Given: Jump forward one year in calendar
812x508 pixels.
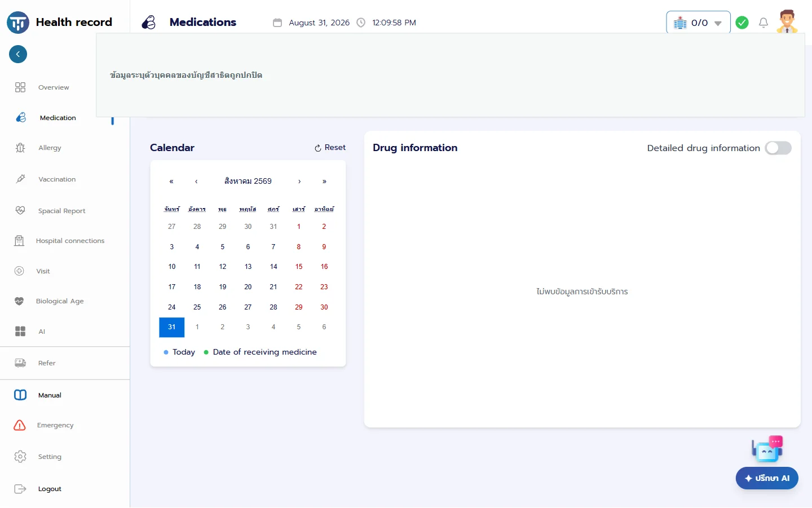Looking at the screenshot, I should [x=324, y=182].
